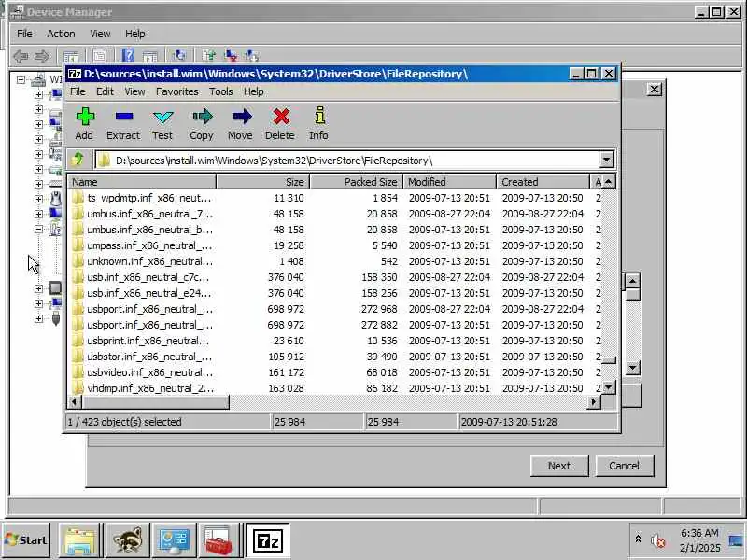The width and height of the screenshot is (747, 560).
Task: Open the control panel taskbar icon
Action: coord(174,540)
